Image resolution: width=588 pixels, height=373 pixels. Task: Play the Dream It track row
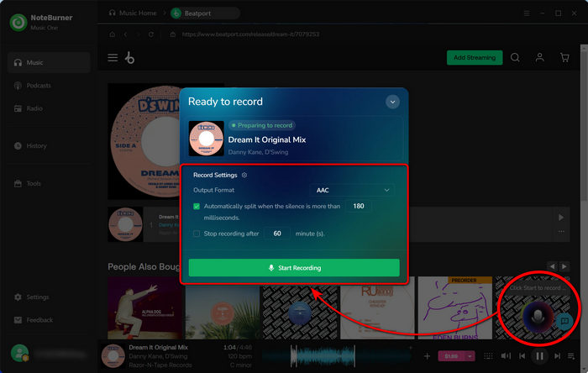(561, 218)
